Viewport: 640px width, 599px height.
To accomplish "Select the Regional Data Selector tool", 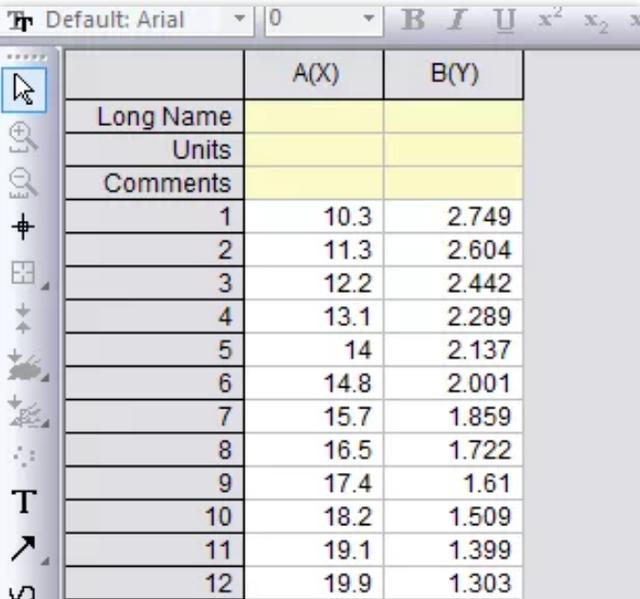I will 25,410.
